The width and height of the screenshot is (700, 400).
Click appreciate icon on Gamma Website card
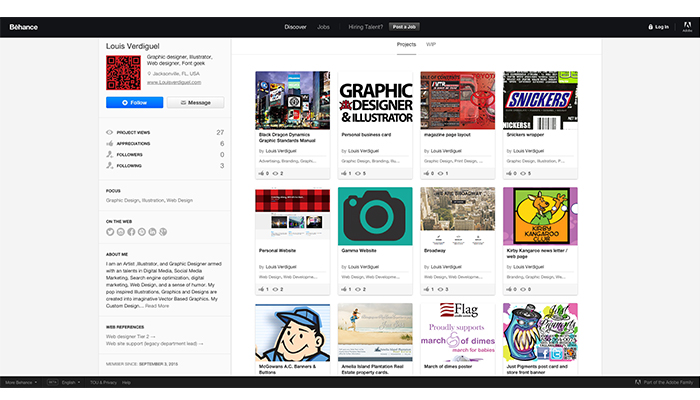coord(344,289)
